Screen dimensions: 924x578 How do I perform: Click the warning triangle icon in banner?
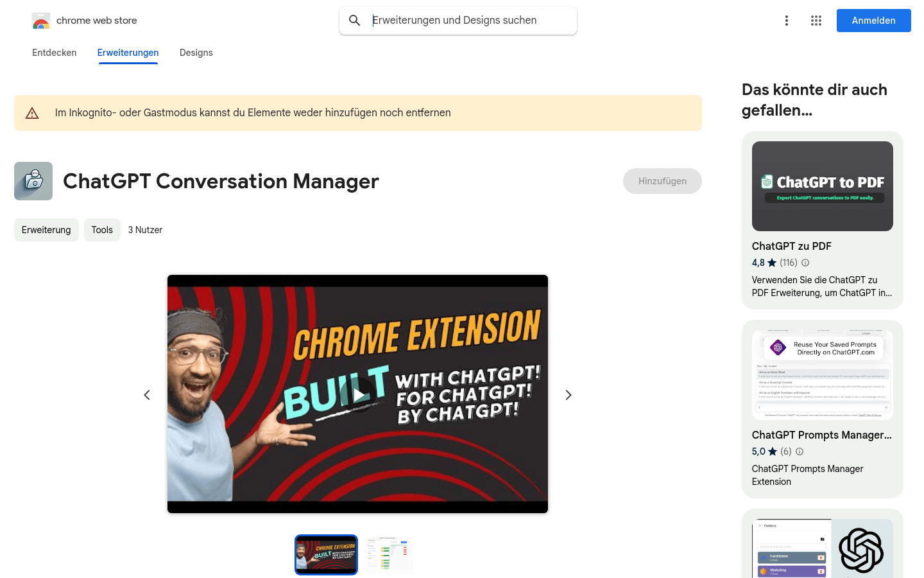click(x=32, y=113)
